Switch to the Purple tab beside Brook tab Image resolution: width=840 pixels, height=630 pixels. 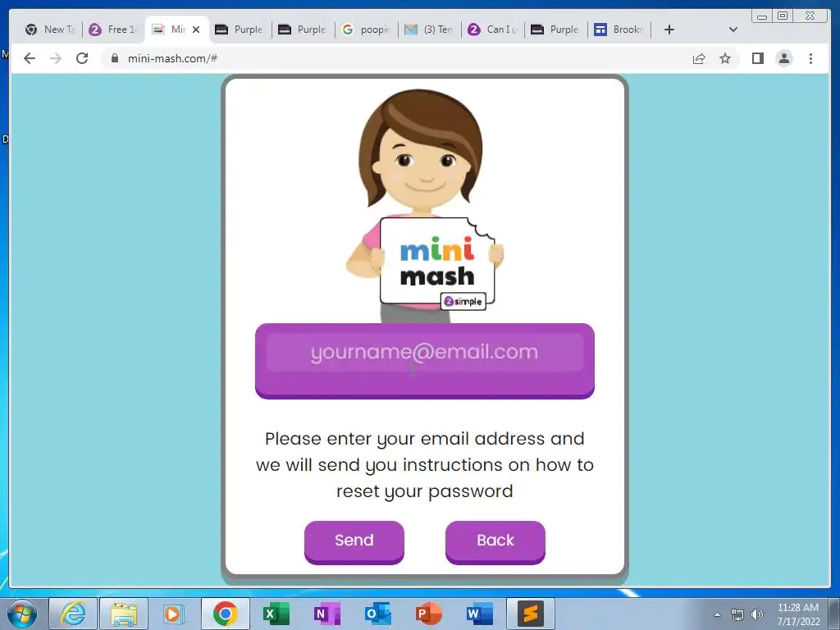[555, 30]
